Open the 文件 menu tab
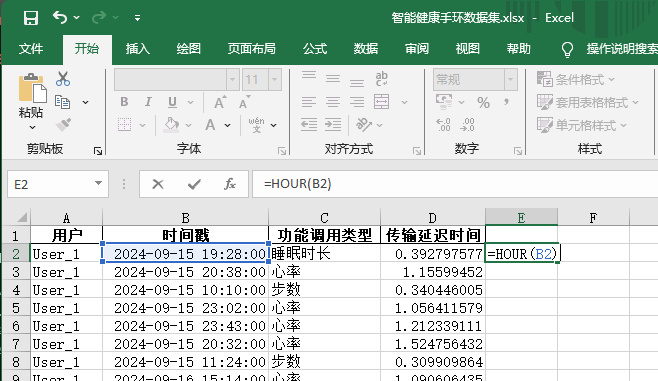The image size is (658, 381). coord(31,49)
